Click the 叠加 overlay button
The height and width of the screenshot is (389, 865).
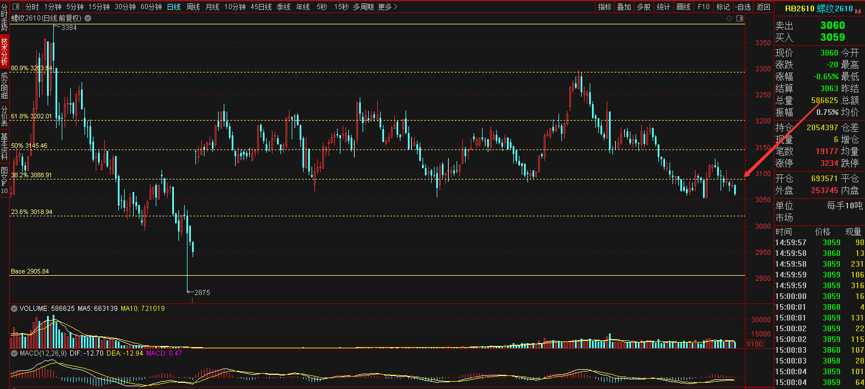[x=624, y=7]
